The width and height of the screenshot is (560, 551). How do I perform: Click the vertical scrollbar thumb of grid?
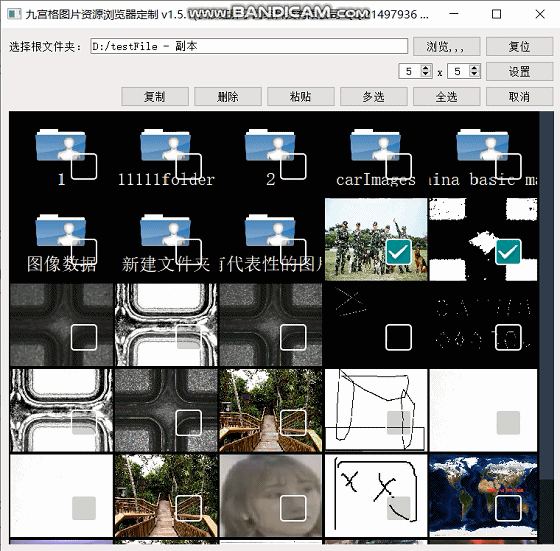click(x=546, y=295)
